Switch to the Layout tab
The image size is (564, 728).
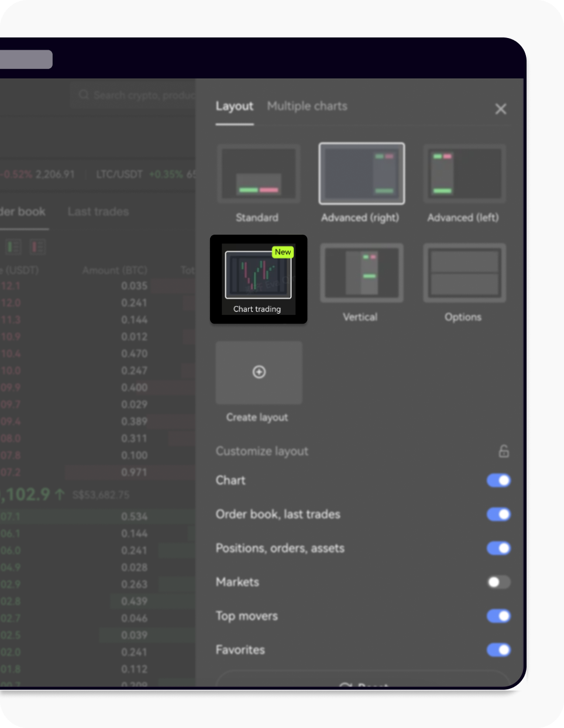click(234, 107)
